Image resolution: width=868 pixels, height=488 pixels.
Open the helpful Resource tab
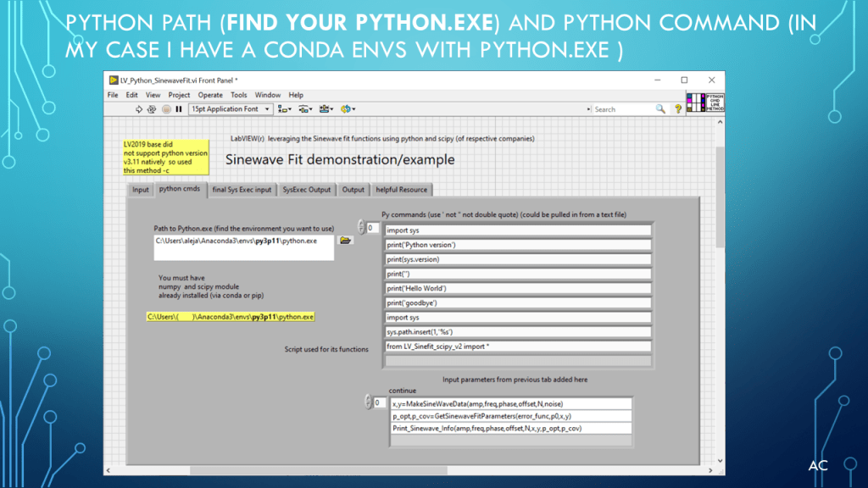403,190
